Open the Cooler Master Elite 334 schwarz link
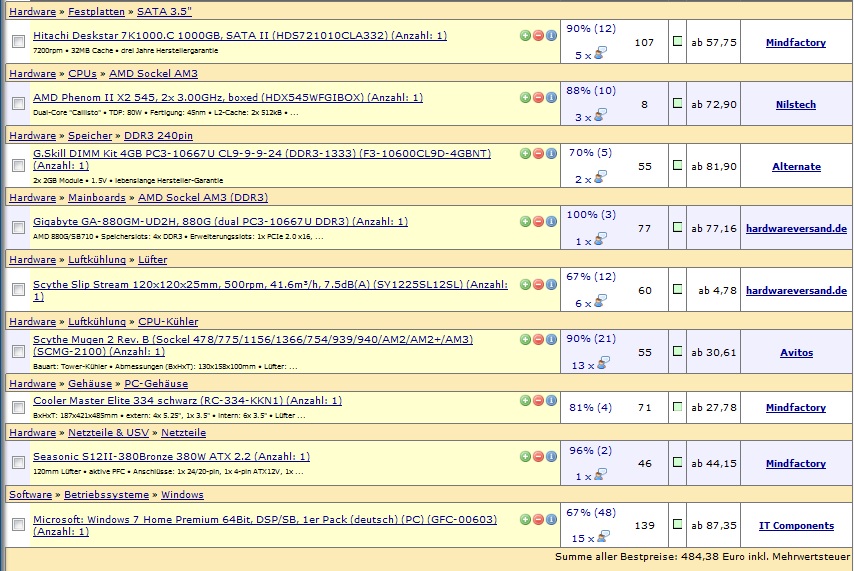854x571 pixels. (187, 400)
